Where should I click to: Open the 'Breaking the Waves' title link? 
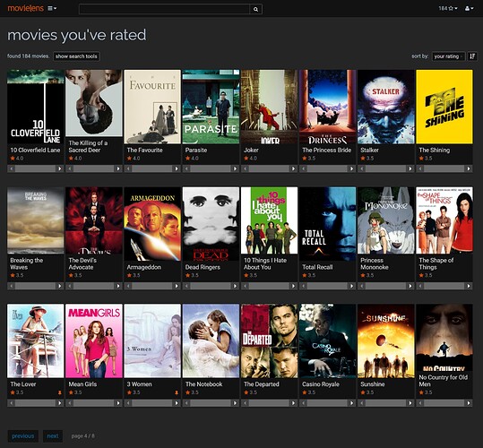click(27, 263)
